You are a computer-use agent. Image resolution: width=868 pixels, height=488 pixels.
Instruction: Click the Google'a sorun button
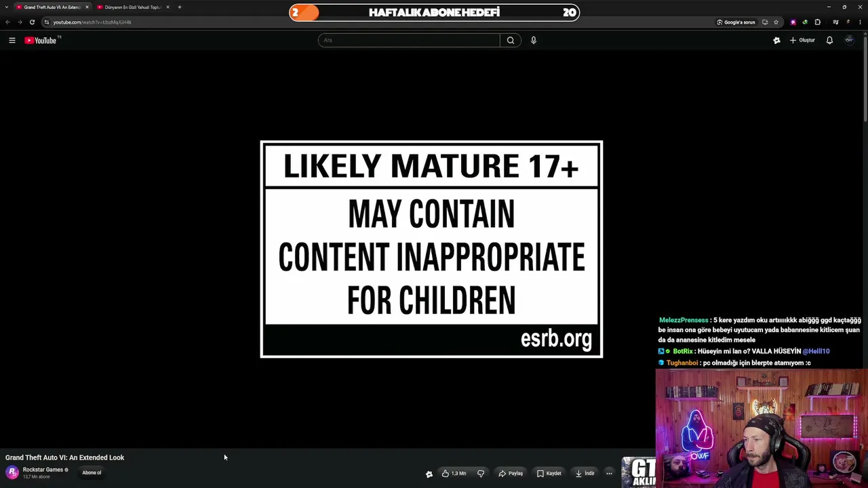[x=736, y=22]
